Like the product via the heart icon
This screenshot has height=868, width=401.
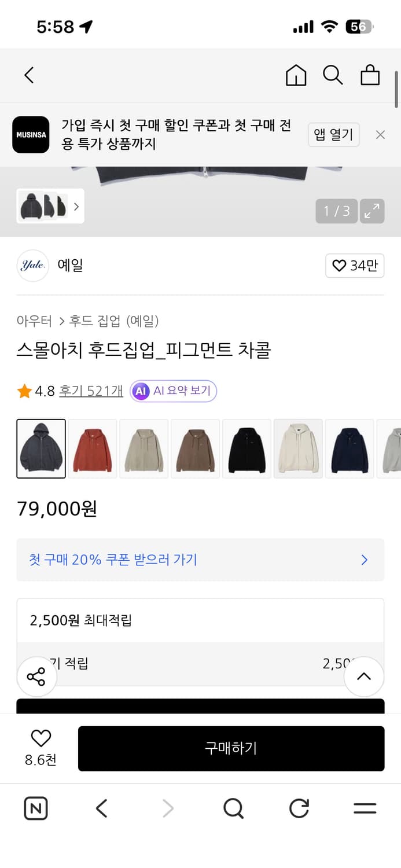click(40, 739)
